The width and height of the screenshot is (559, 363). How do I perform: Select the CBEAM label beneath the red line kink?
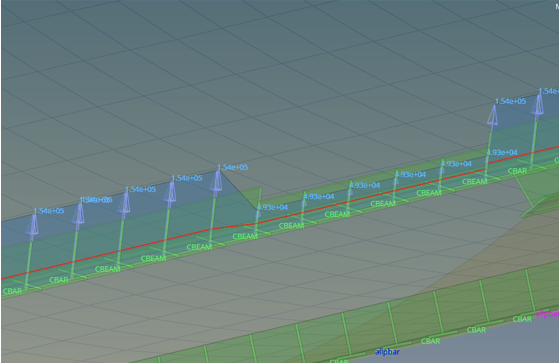(x=199, y=247)
